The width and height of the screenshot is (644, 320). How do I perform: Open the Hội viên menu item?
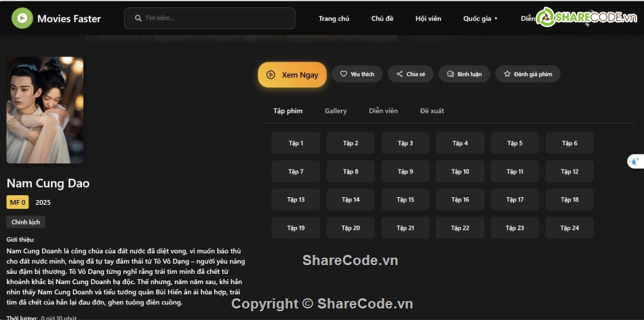(x=428, y=18)
